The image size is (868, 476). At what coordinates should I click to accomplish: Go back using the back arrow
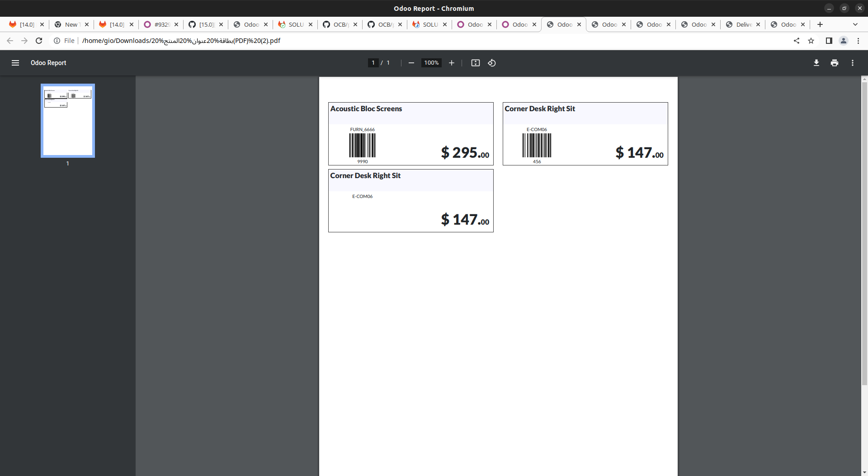[x=10, y=41]
